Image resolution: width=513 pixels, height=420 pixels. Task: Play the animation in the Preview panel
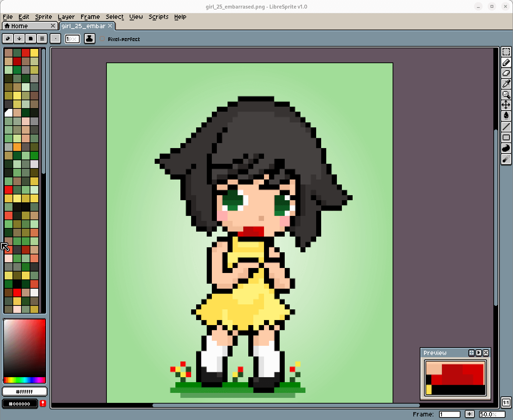[479, 353]
